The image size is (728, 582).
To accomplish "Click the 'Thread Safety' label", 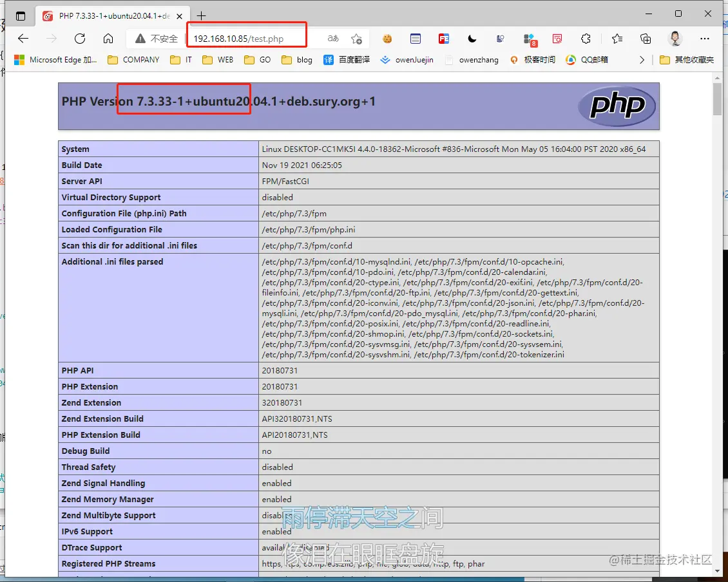I will 88,467.
